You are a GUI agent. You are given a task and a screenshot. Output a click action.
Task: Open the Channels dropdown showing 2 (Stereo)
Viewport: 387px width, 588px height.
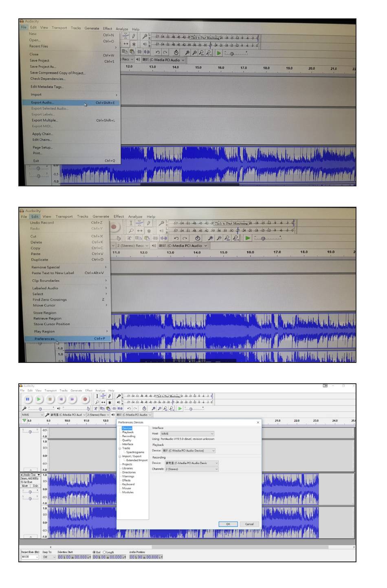(x=191, y=469)
